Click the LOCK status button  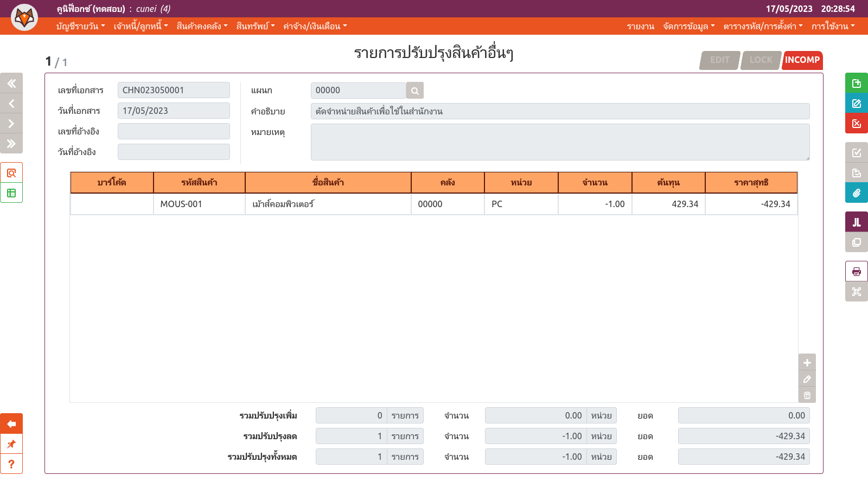761,60
